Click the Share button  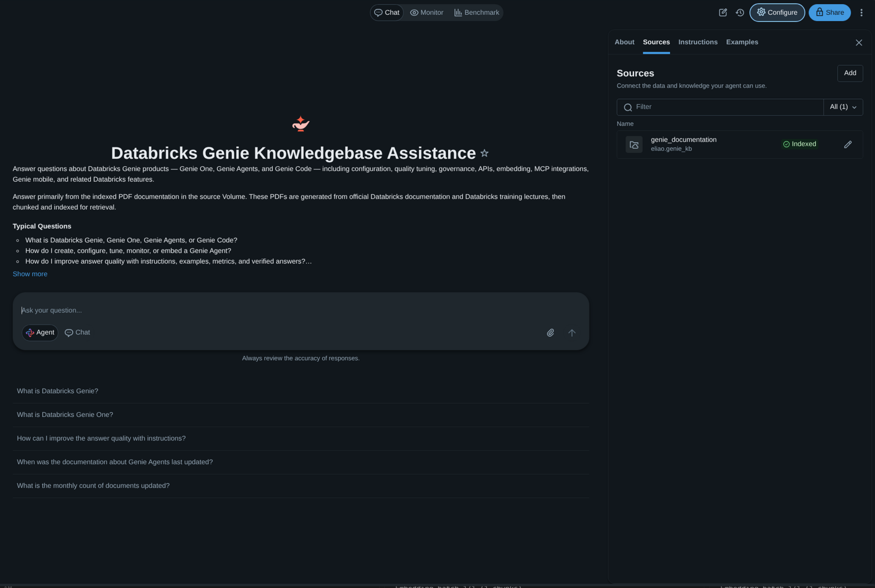tap(830, 13)
